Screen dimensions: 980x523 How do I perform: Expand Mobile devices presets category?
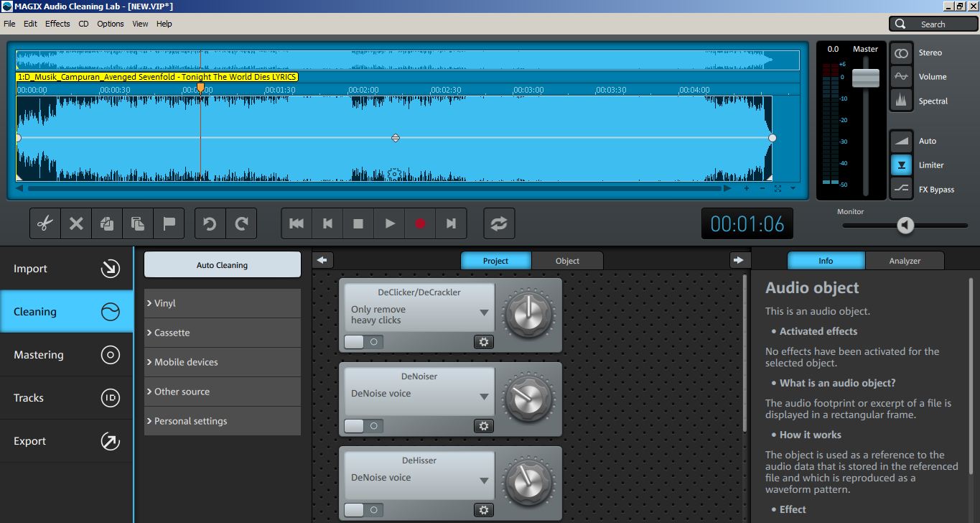click(223, 362)
